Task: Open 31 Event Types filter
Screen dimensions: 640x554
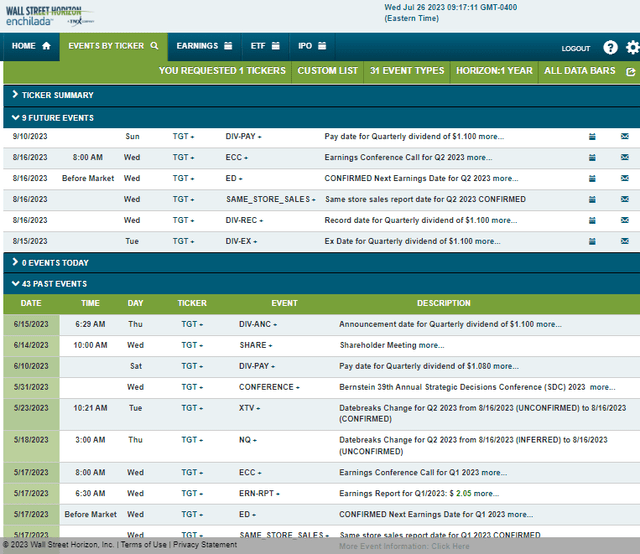Action: point(407,71)
